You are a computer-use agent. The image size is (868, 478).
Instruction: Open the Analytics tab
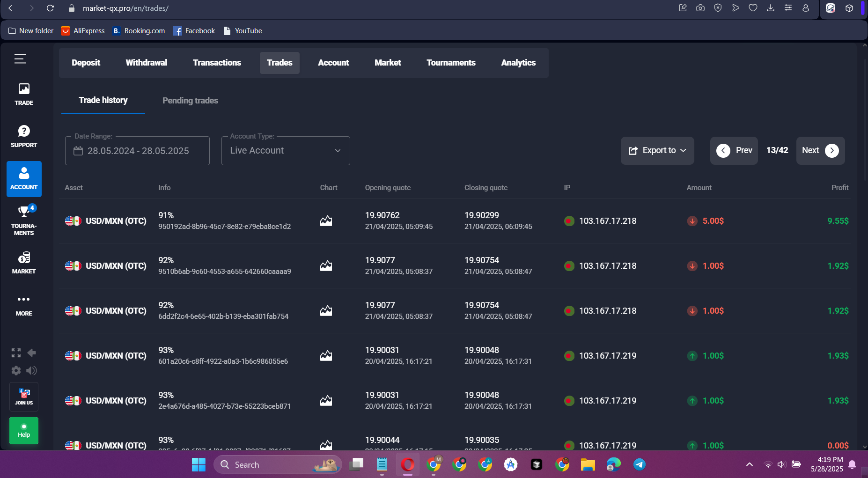pyautogui.click(x=518, y=62)
